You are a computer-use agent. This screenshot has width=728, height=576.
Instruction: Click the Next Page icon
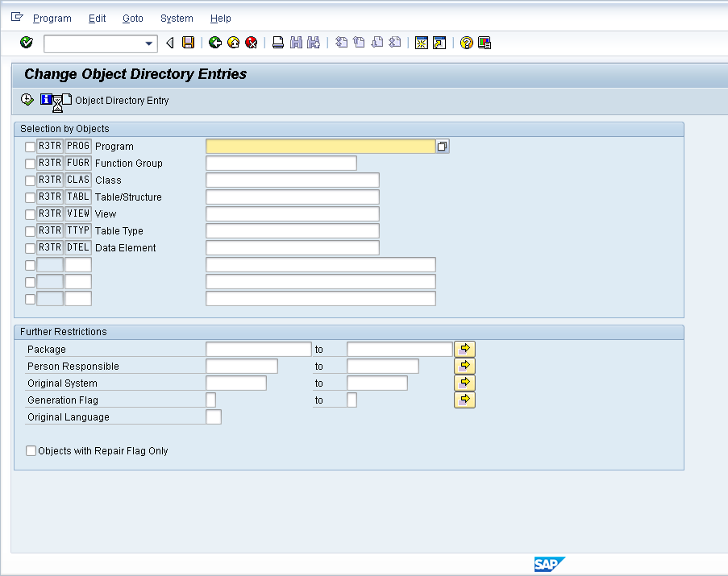(x=377, y=43)
